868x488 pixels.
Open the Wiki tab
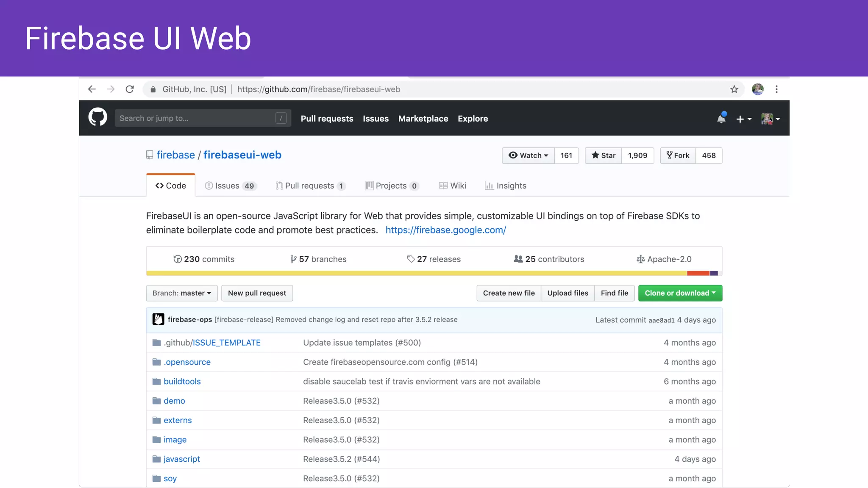tap(453, 186)
